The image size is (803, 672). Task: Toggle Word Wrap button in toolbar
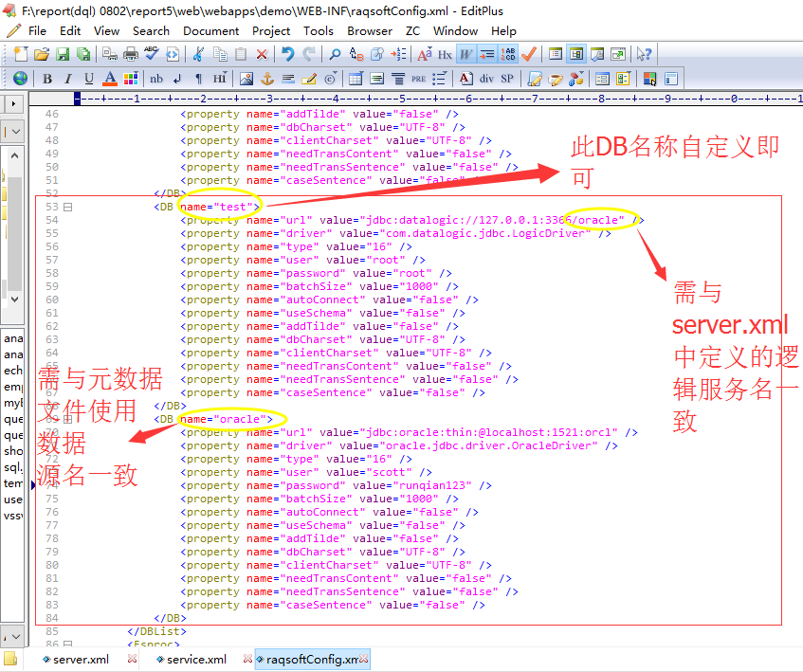(466, 54)
